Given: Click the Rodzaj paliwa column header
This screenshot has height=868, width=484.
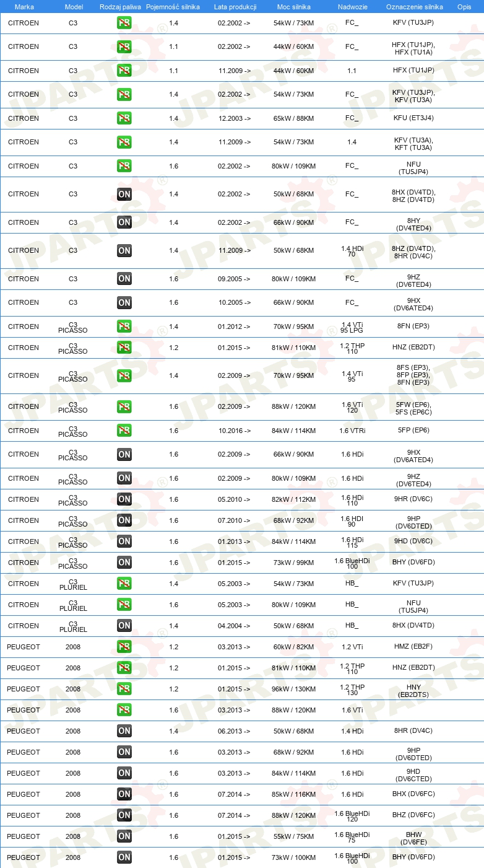Looking at the screenshot, I should pyautogui.click(x=121, y=6).
